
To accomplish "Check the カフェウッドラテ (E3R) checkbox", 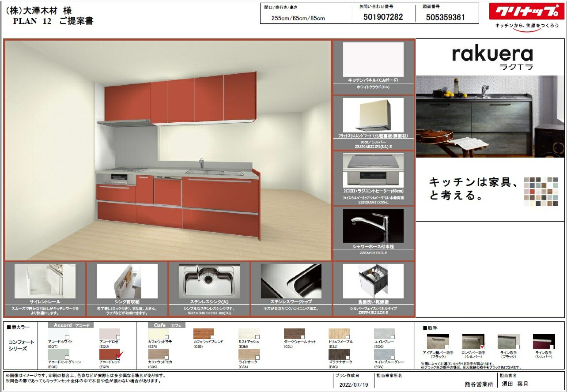I will pos(166,337).
